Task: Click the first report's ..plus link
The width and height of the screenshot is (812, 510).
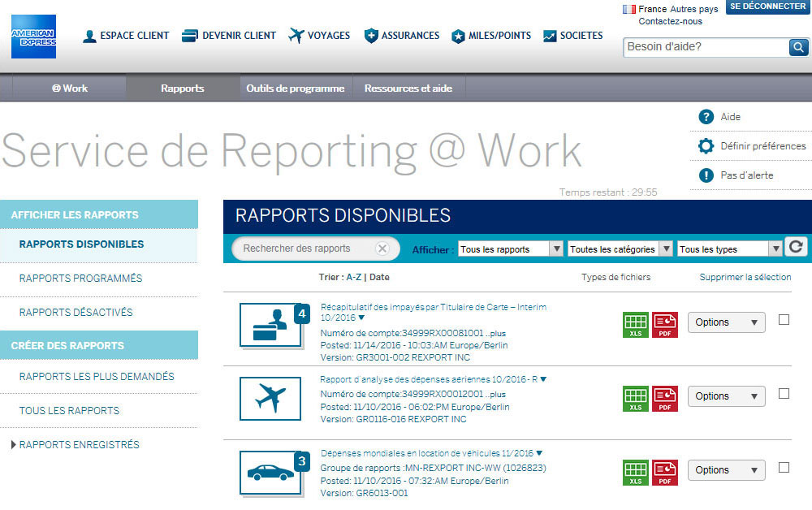Action: [495, 334]
